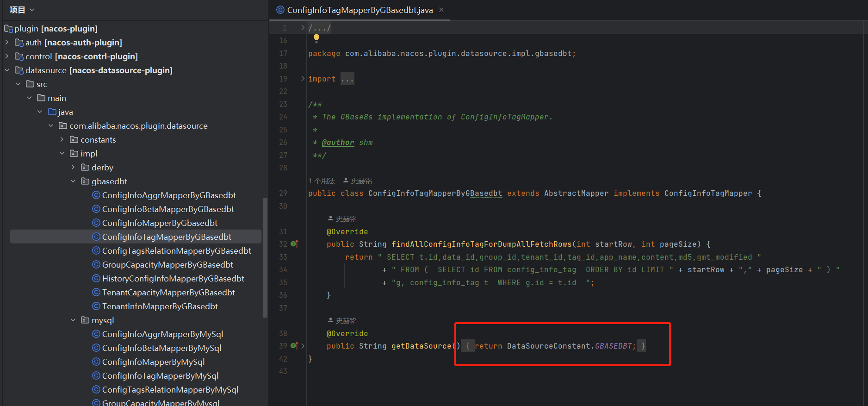This screenshot has height=406, width=868.
Task: Click GBASEDBT constant in the return statement
Action: coord(613,346)
